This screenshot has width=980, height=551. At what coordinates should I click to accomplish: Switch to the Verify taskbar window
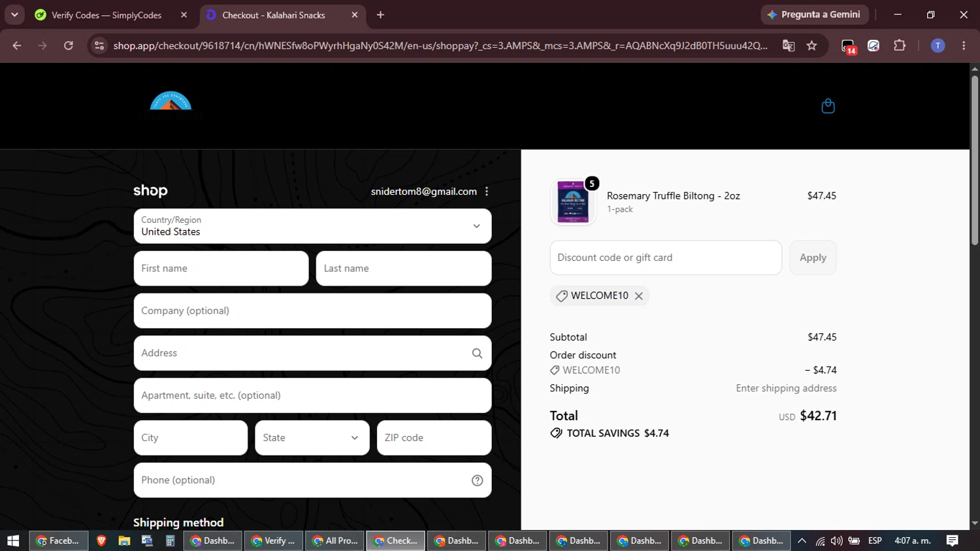[x=274, y=541]
